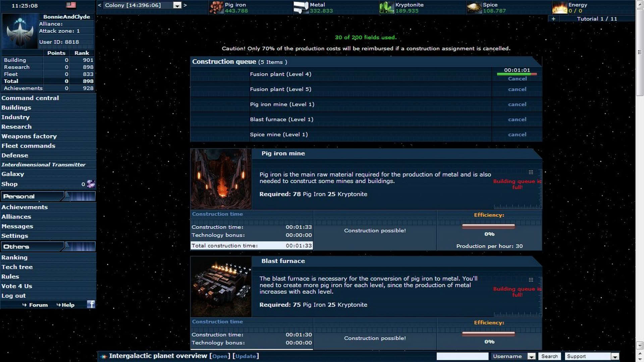Open Interdimensional Transmitter
This screenshot has height=362, width=644.
(43, 165)
